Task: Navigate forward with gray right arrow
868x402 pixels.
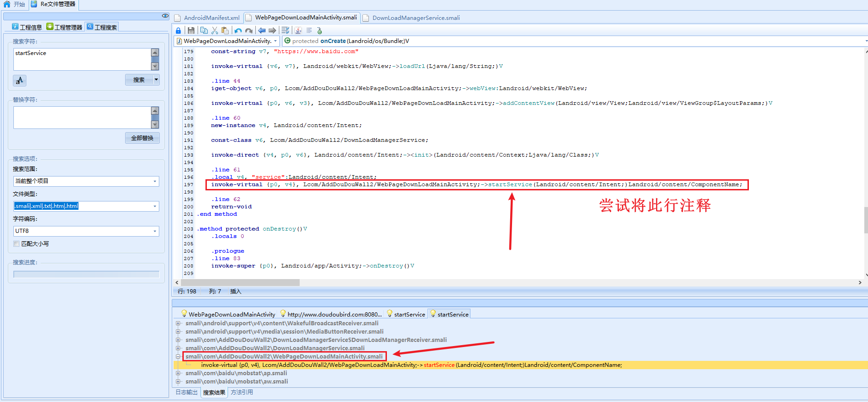Action: point(272,30)
